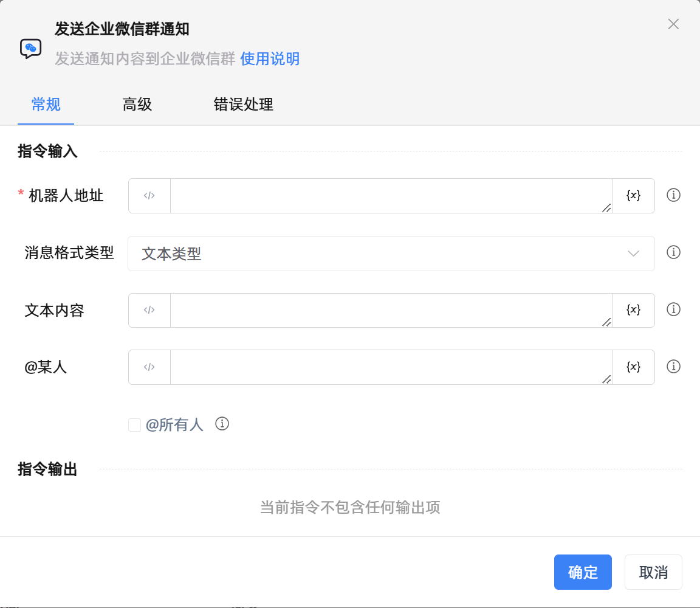Open the 使用说明 link
The image size is (700, 608).
[x=270, y=58]
